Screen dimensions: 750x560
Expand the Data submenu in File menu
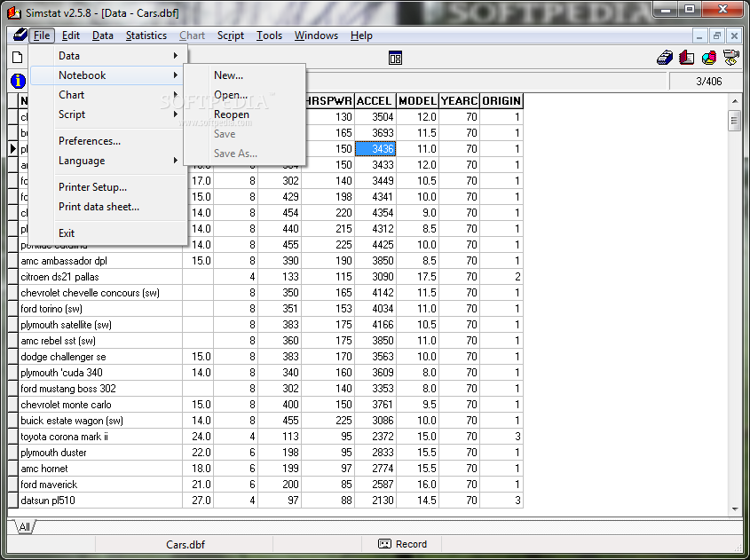[108, 56]
